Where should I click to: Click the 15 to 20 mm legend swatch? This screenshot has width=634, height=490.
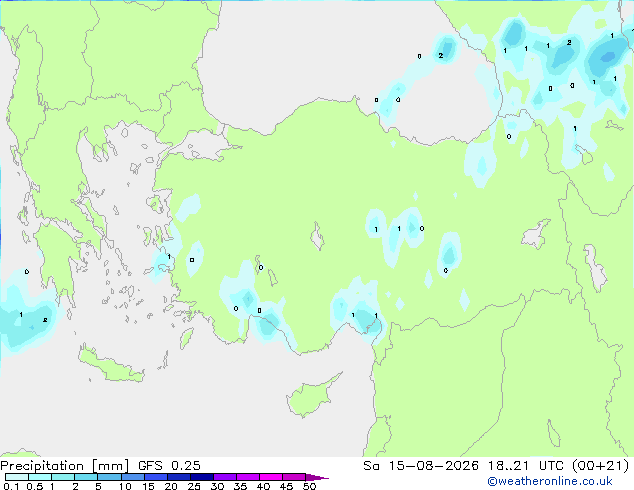(155, 477)
